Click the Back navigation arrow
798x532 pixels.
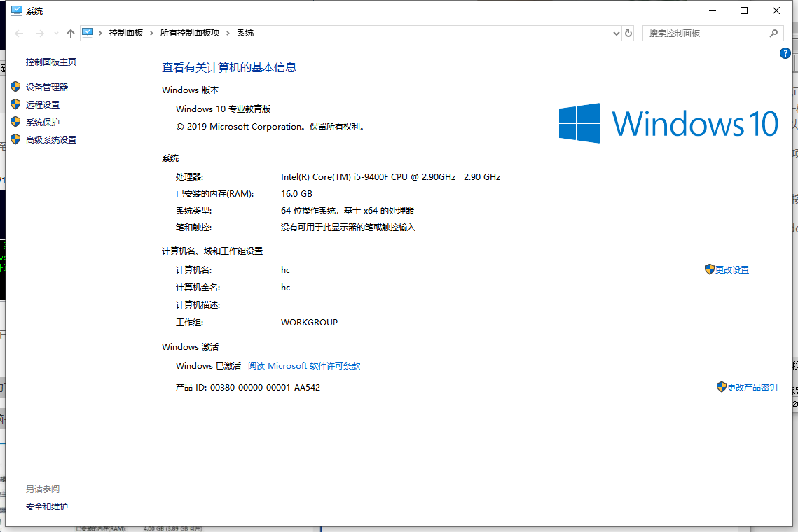(19, 34)
